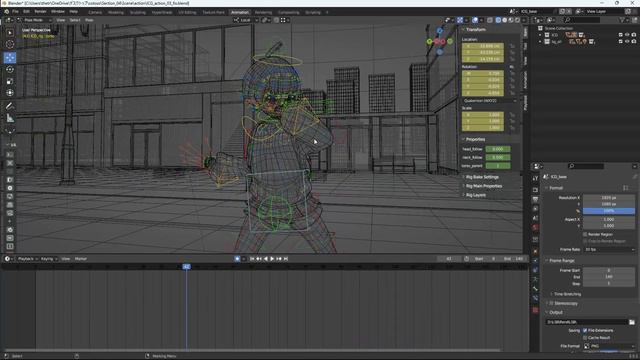This screenshot has height=360, width=640.
Task: Switch viewport to solid shading mode
Action: 505,20
